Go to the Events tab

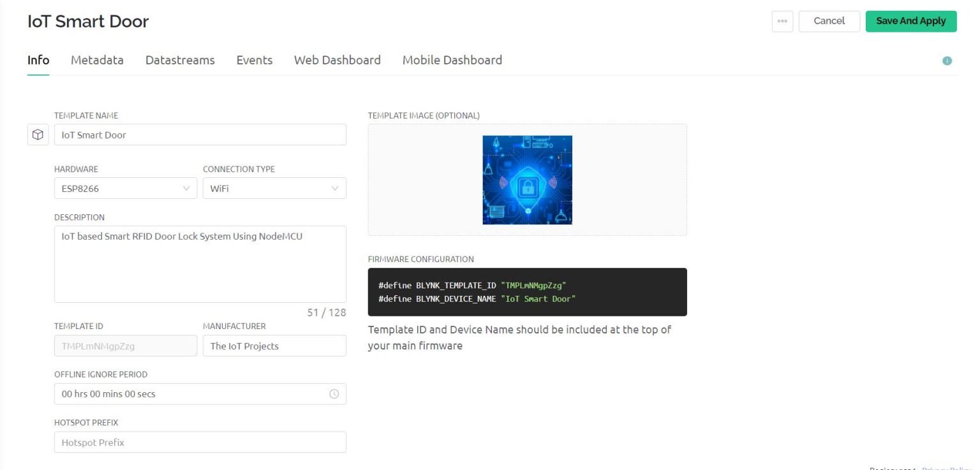click(255, 60)
